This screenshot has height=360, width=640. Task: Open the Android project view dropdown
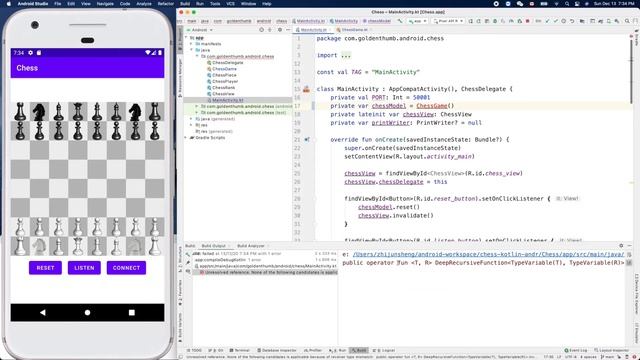tap(200, 30)
